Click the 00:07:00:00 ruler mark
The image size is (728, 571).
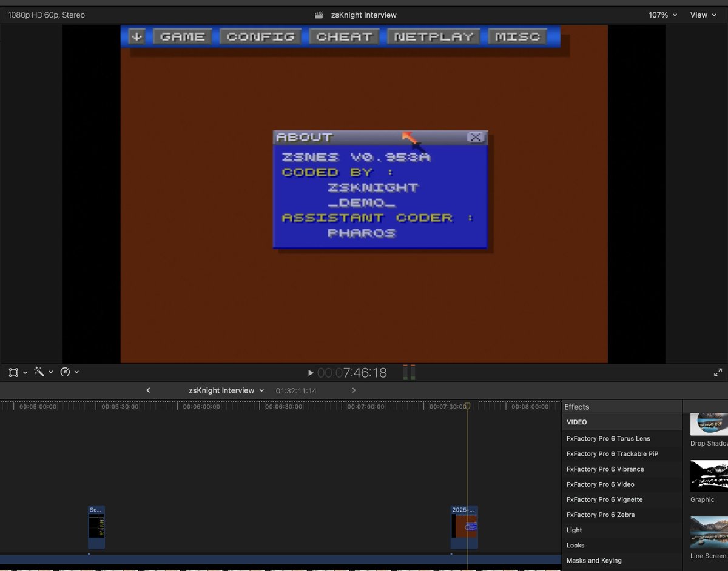point(366,407)
